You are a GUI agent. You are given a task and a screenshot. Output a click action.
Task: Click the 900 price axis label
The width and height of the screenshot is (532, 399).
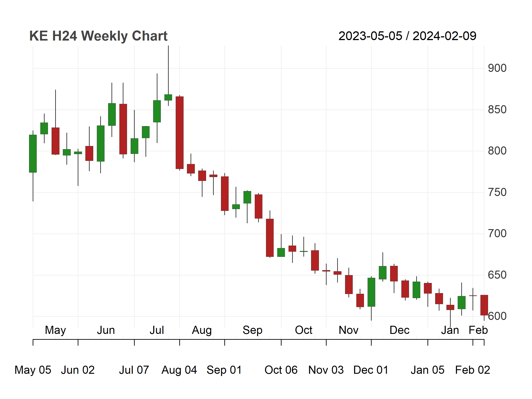[x=497, y=68]
